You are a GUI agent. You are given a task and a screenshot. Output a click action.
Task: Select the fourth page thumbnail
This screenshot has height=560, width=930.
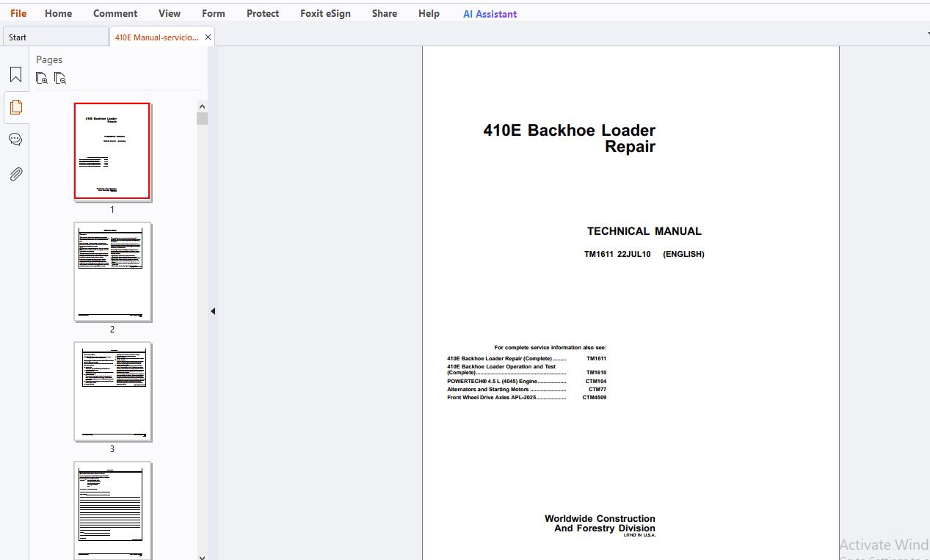coord(112,510)
